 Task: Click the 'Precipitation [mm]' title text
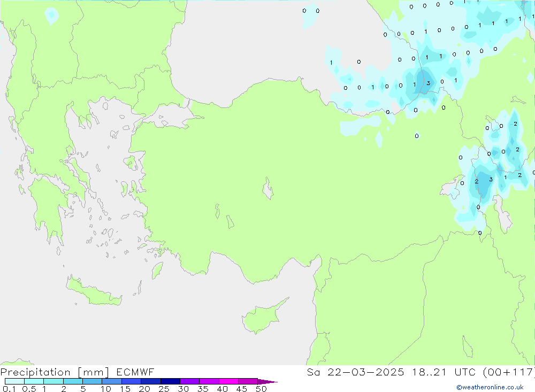click(55, 372)
